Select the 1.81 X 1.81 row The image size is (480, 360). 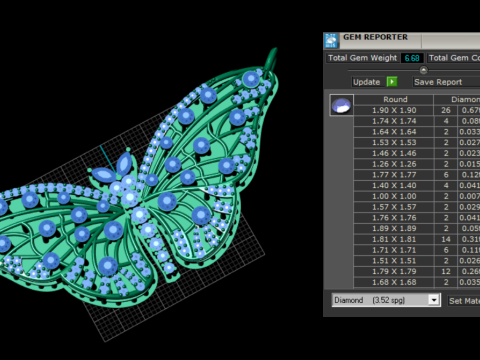click(x=417, y=239)
